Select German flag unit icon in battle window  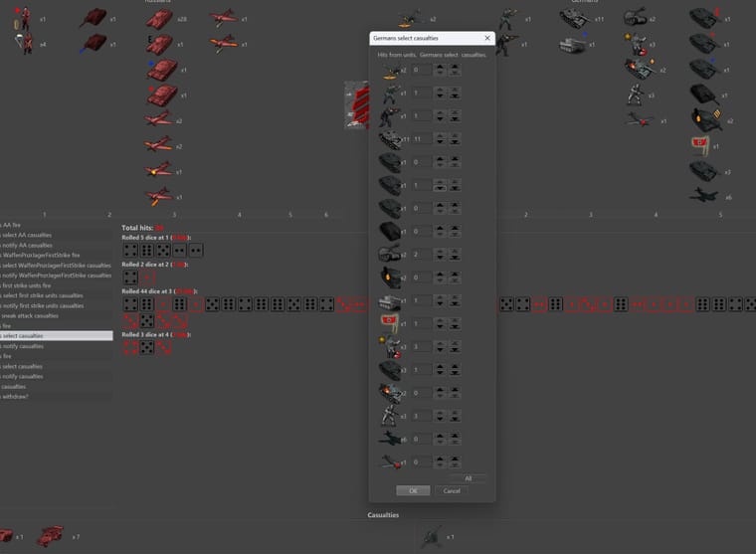699,145
